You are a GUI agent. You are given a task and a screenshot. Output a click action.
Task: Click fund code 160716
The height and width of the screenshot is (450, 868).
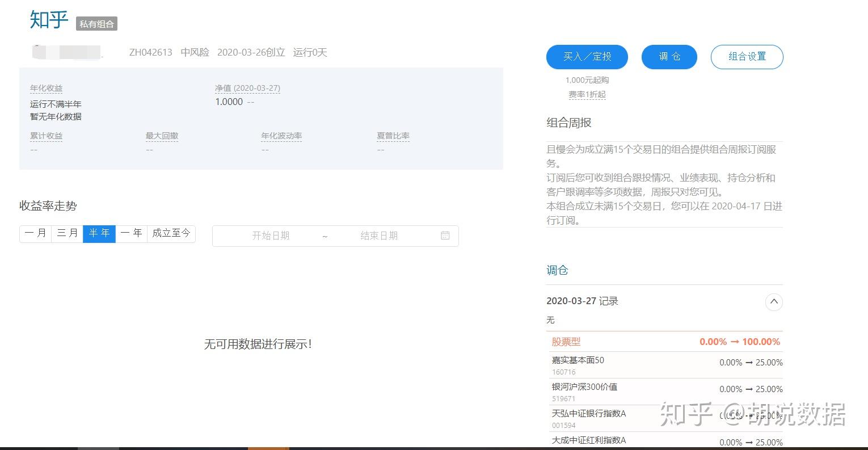564,372
